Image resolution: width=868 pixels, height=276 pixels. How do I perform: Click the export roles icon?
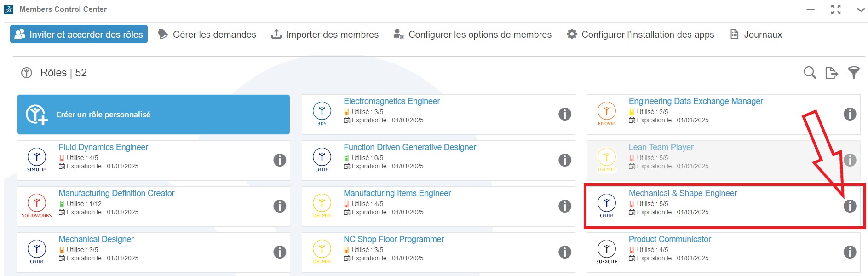pyautogui.click(x=831, y=73)
